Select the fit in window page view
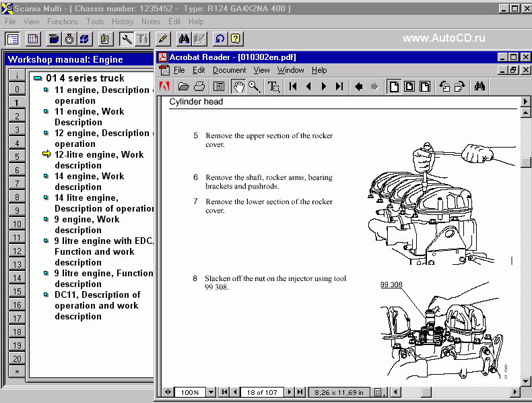Viewport: 532px width, 403px height. [409, 86]
